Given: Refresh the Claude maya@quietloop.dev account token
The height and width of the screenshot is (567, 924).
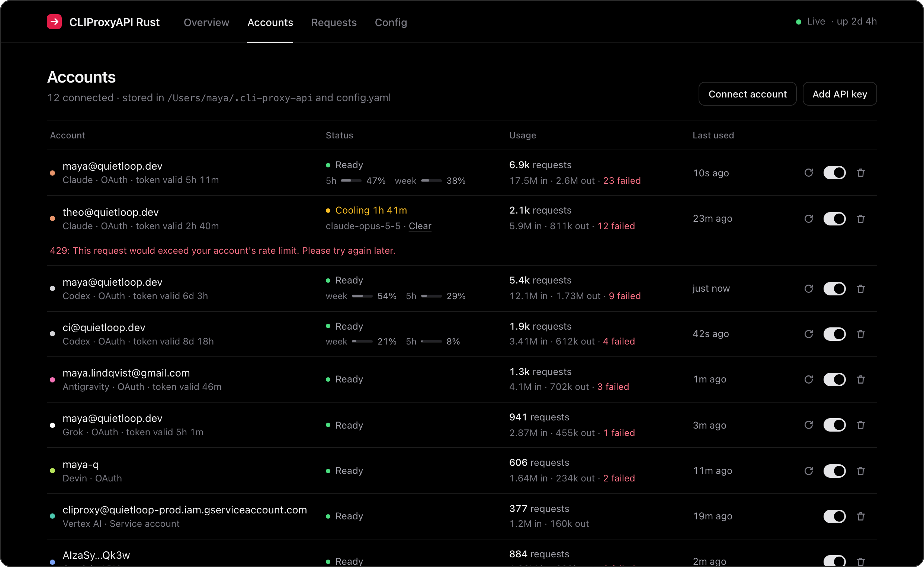Looking at the screenshot, I should tap(809, 173).
